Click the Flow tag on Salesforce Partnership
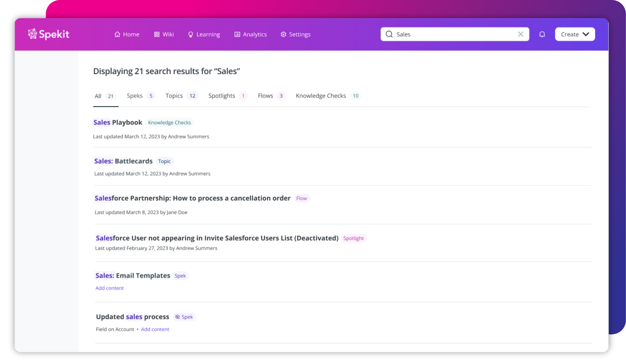The width and height of the screenshot is (626, 364). coord(302,198)
